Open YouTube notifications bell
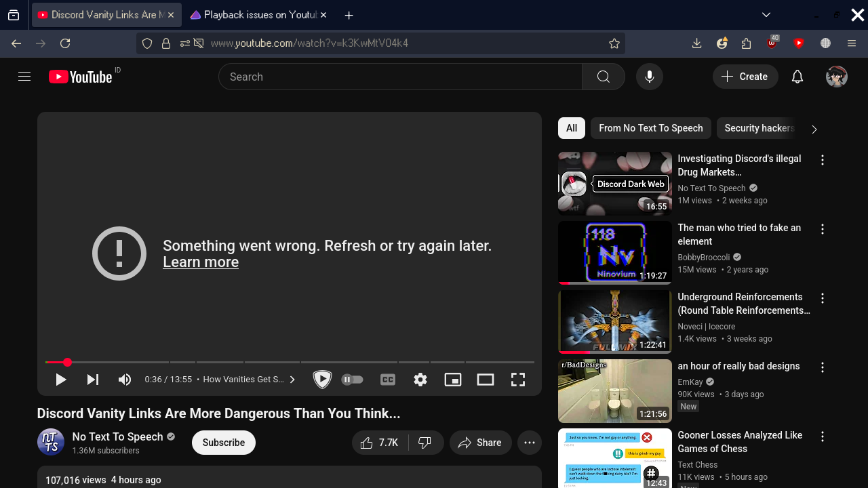Screen dimensions: 868x488 tap(797, 77)
